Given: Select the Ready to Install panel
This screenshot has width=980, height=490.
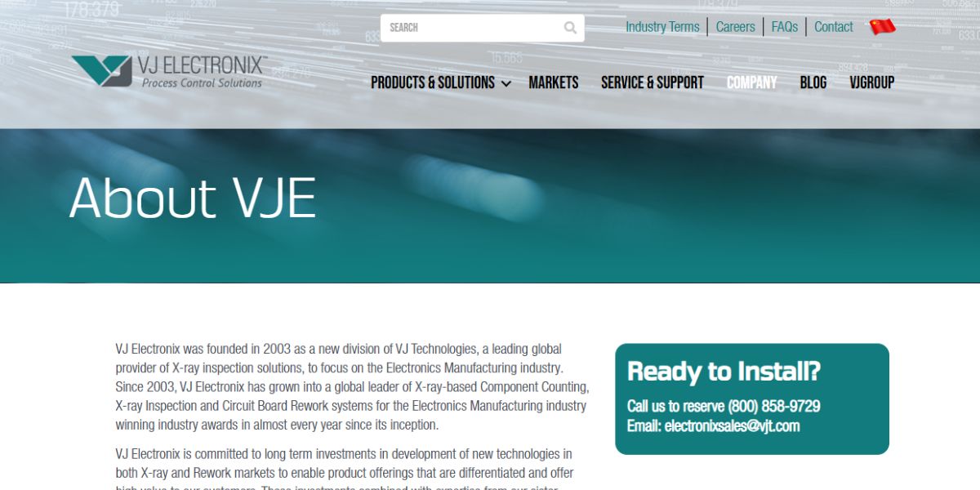Looking at the screenshot, I should click(x=751, y=398).
